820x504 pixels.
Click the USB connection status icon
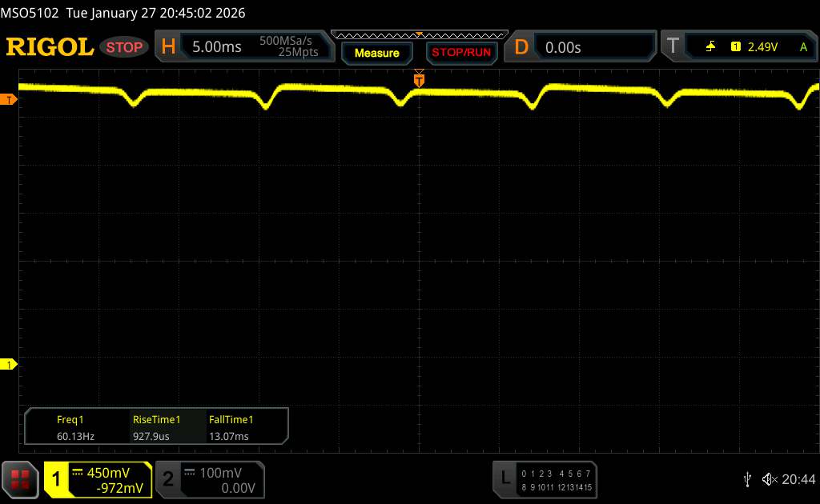coord(747,478)
